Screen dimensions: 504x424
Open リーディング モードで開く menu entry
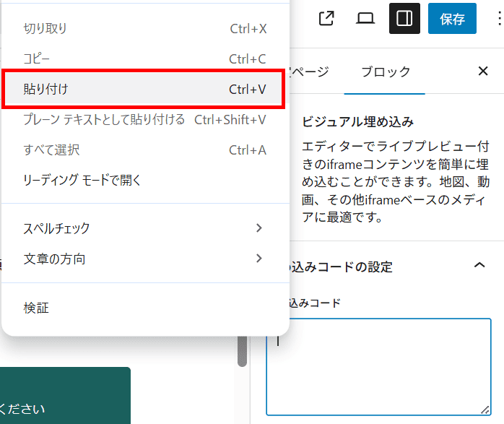[144, 180]
